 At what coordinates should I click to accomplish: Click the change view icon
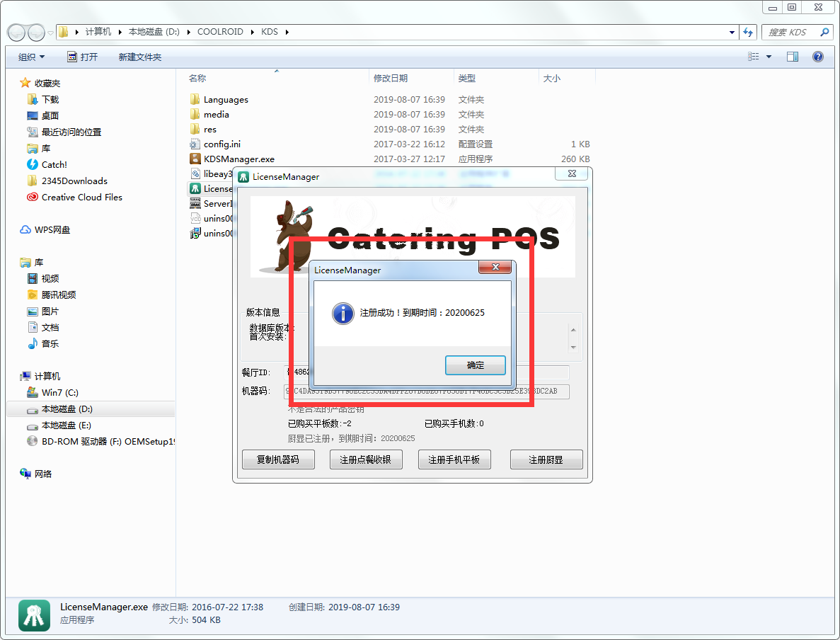pyautogui.click(x=753, y=57)
